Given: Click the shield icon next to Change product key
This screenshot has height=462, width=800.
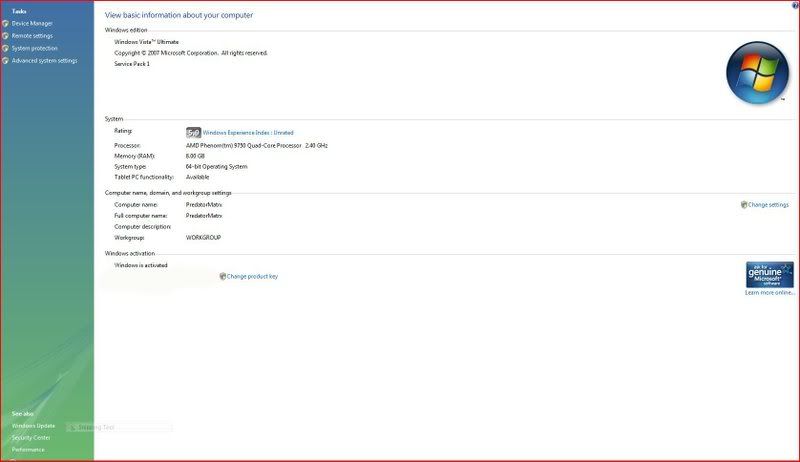Looking at the screenshot, I should tap(223, 276).
